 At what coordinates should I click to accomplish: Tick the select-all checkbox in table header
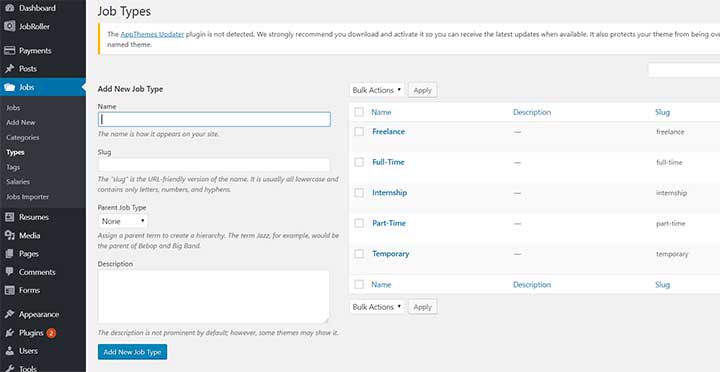[359, 112]
